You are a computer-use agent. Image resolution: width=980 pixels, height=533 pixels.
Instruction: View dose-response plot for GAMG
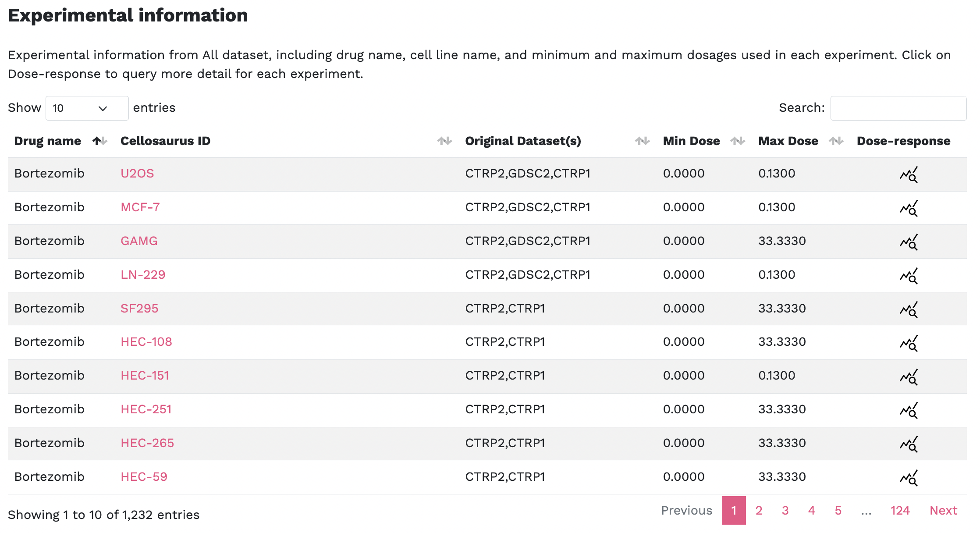[909, 242]
